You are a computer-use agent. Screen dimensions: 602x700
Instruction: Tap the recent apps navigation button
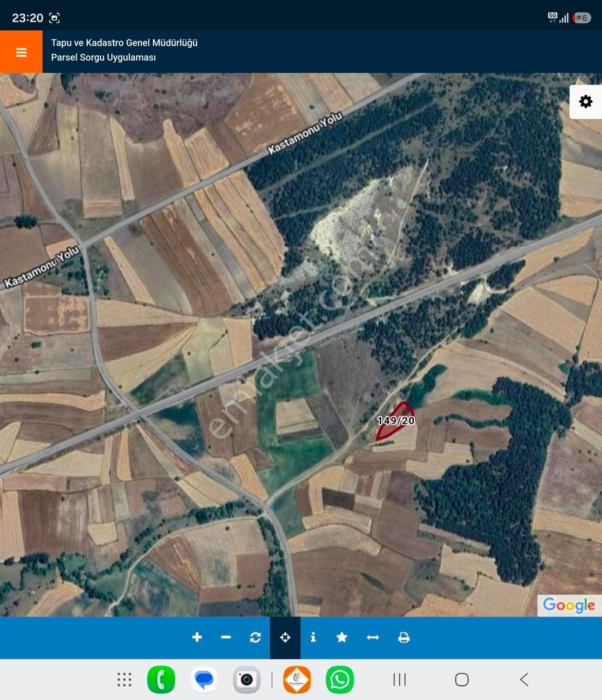399,679
